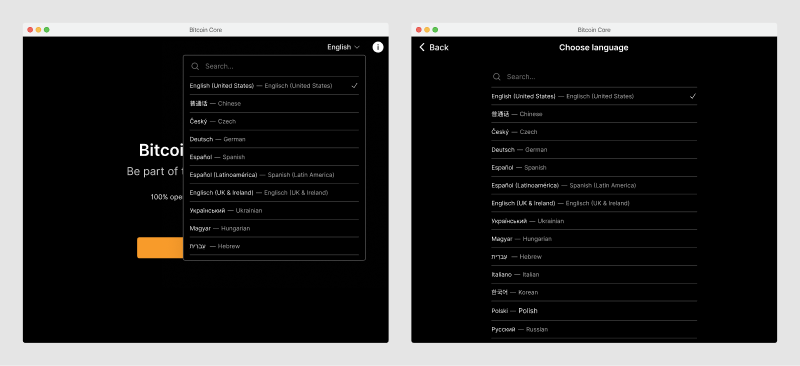Click the Search field in dropdown panel
Screen dimensions: 800x366
[x=274, y=66]
